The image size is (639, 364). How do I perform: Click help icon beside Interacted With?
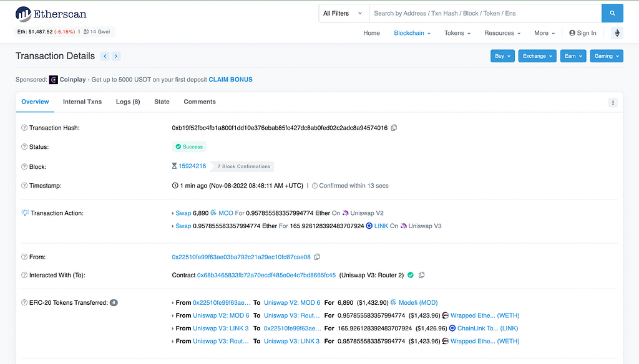24,275
